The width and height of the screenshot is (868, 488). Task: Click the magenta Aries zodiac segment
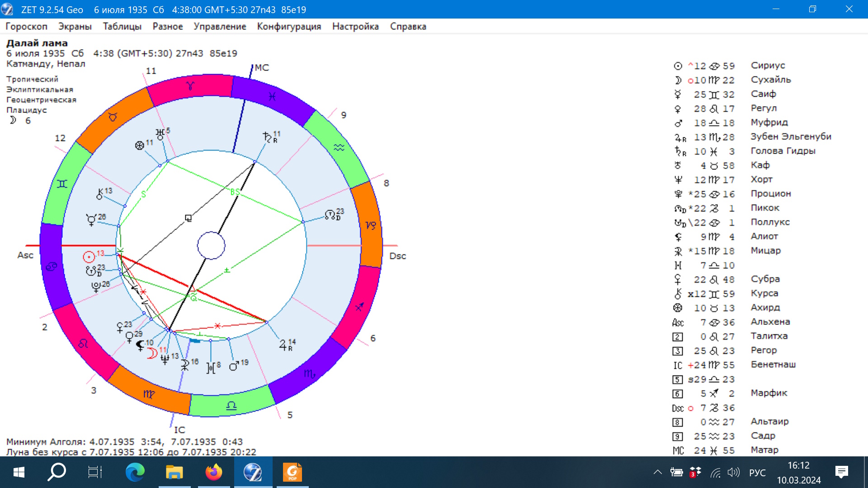tap(190, 86)
